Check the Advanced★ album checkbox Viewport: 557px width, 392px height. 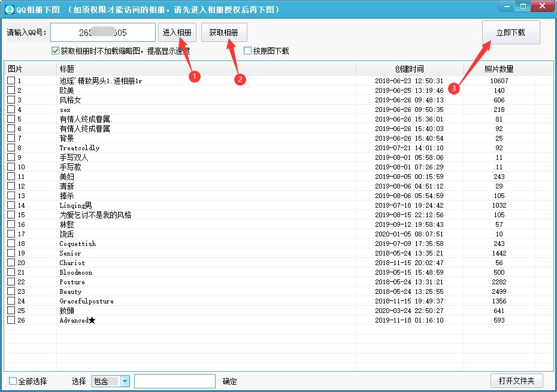click(x=10, y=320)
